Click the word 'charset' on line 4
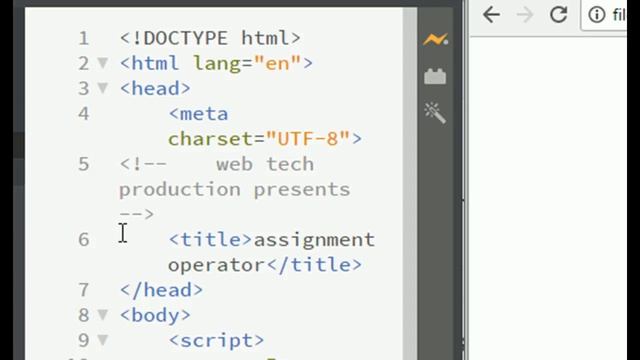 (x=210, y=139)
